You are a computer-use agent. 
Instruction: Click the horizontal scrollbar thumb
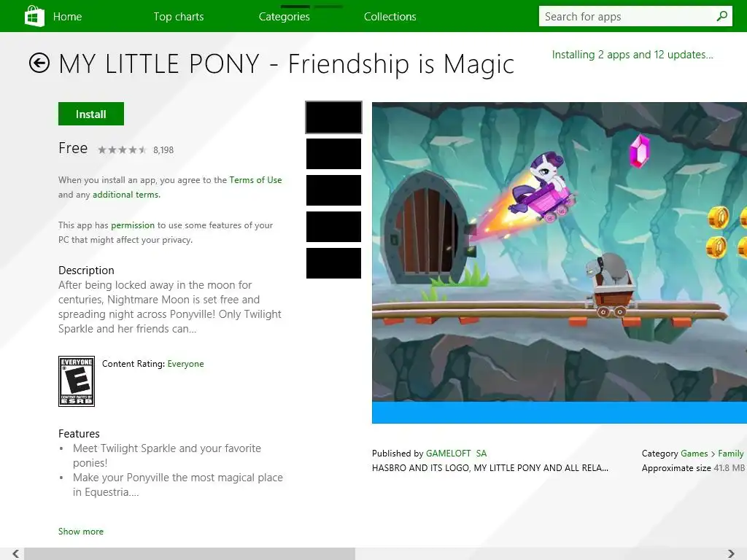tap(190, 554)
